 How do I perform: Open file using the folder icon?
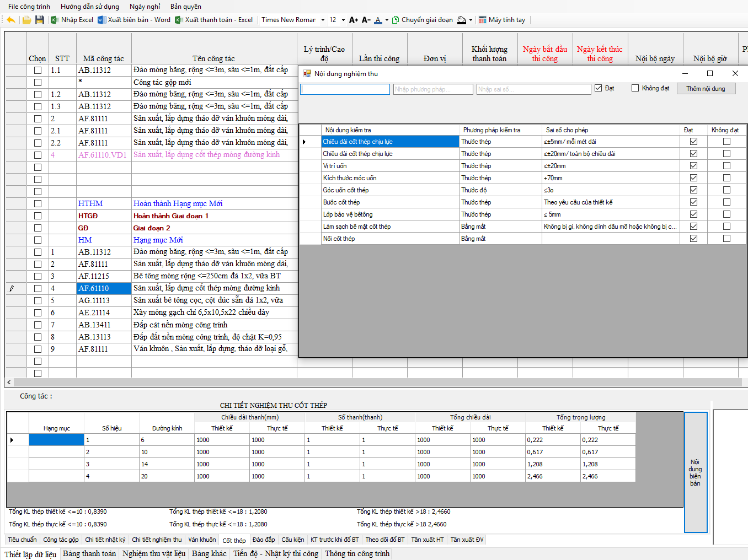(26, 20)
